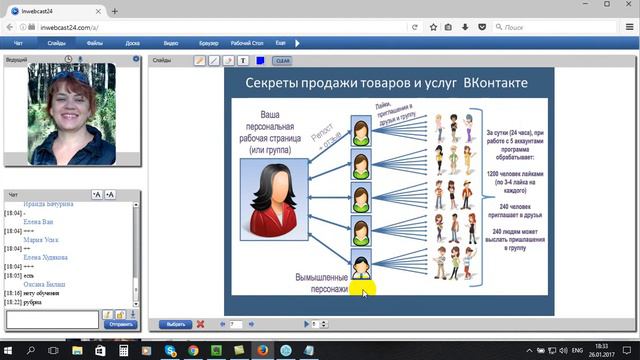
Task: Select the pencil drawing tool
Action: pyautogui.click(x=200, y=61)
